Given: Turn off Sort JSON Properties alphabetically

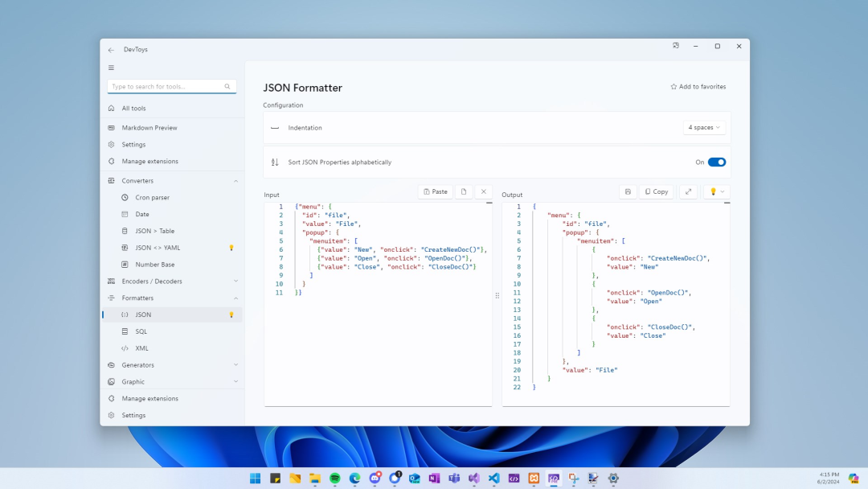Looking at the screenshot, I should pyautogui.click(x=716, y=162).
